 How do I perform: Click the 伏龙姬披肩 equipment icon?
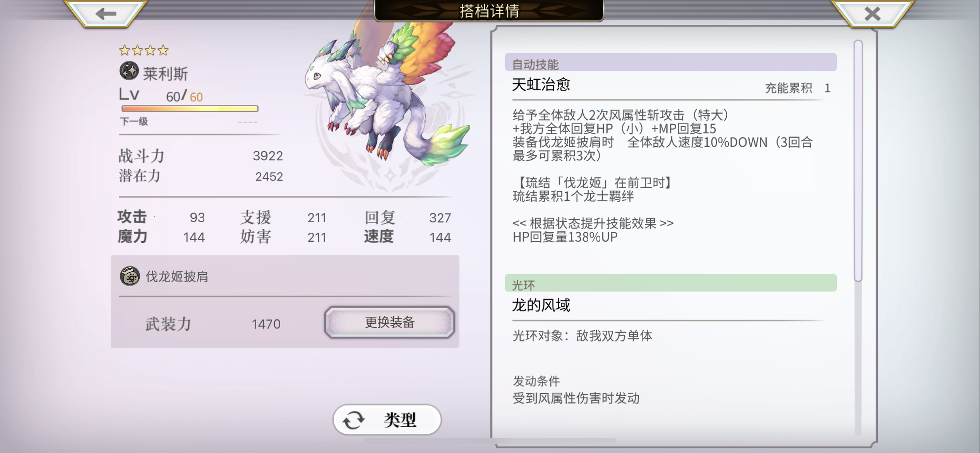[x=130, y=276]
